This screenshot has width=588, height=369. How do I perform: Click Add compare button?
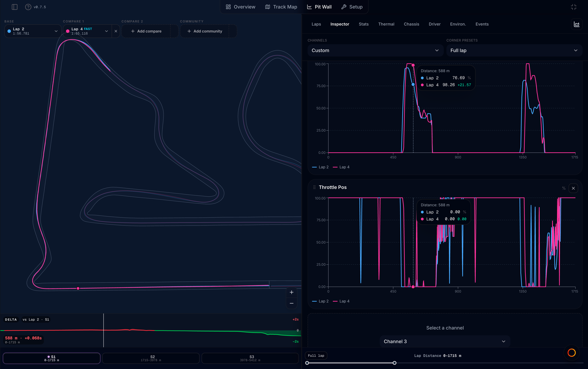tap(146, 31)
